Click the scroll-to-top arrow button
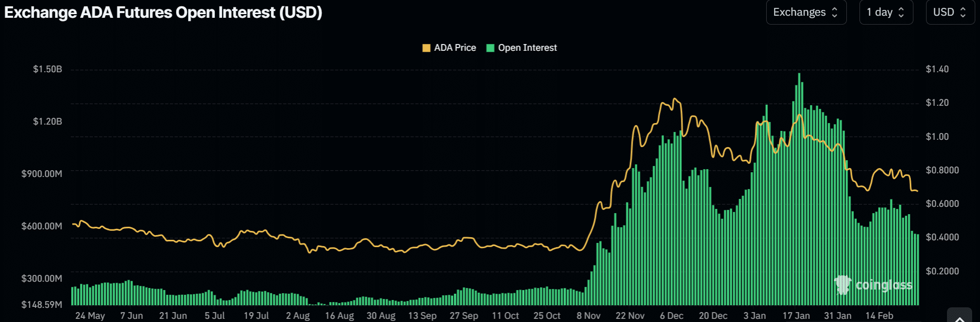The height and width of the screenshot is (322, 980). tap(959, 317)
